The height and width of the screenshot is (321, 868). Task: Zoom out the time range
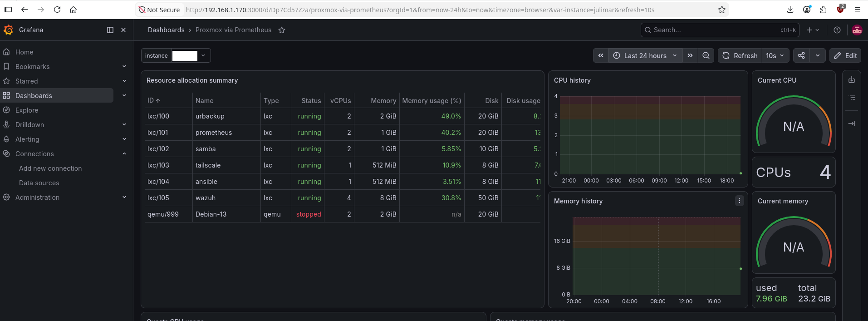click(706, 55)
